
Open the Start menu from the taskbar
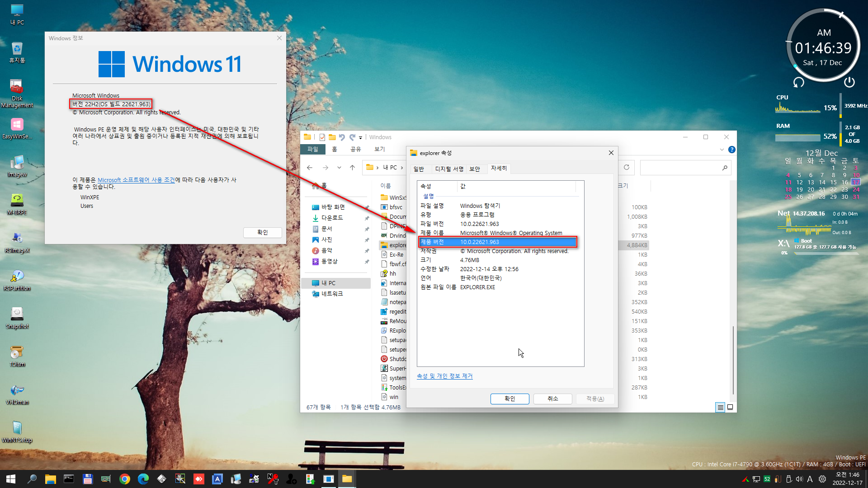coord(11,479)
